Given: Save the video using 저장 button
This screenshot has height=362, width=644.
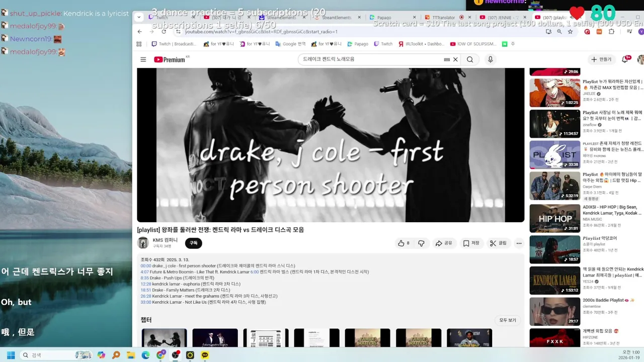Looking at the screenshot, I should coord(471,243).
